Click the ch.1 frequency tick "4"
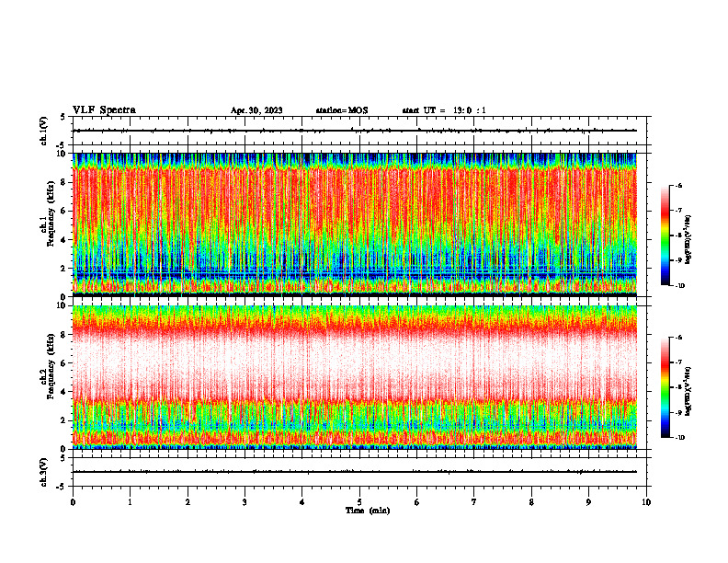Viewport: 728px width, 563px height. coord(64,240)
